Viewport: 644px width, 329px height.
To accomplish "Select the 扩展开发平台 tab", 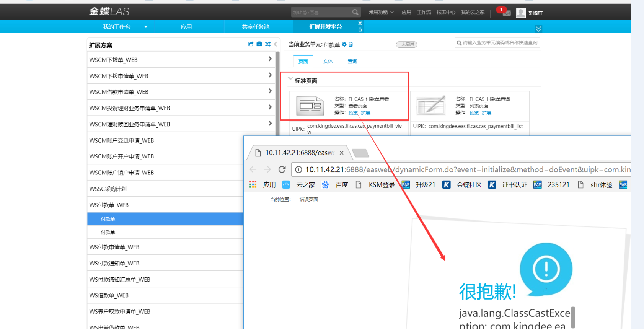I will 325,27.
